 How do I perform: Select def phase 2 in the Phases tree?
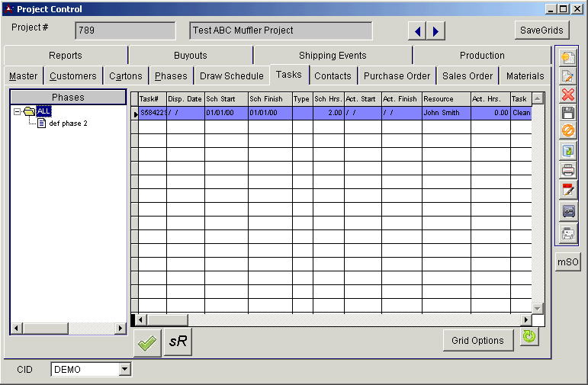[68, 124]
